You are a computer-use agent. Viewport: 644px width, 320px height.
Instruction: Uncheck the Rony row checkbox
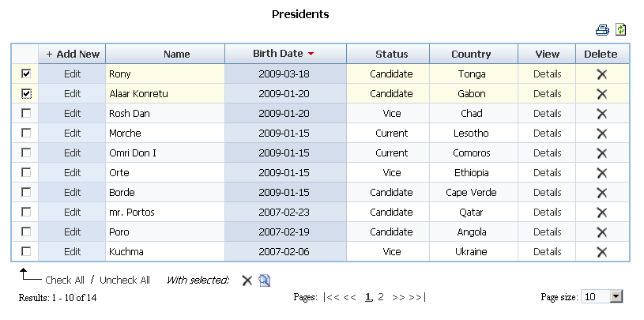tap(26, 73)
